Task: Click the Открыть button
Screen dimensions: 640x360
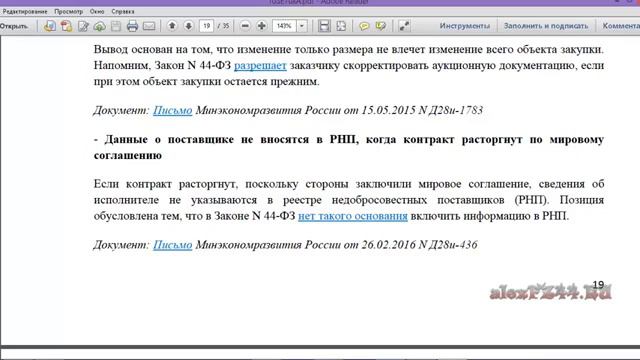Action: [x=14, y=26]
